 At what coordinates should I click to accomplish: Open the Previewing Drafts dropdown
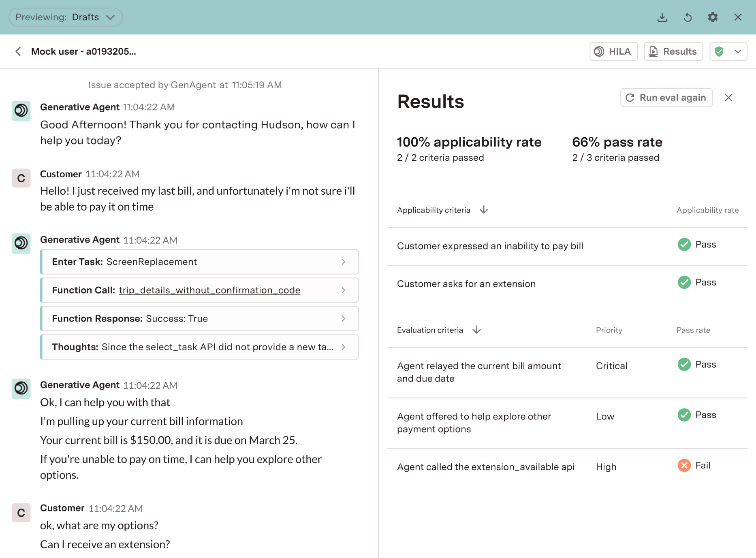tap(65, 17)
